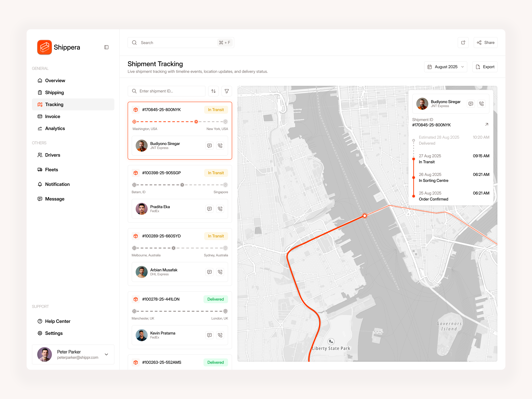Click the Export button
This screenshot has width=532, height=399.
(x=485, y=67)
